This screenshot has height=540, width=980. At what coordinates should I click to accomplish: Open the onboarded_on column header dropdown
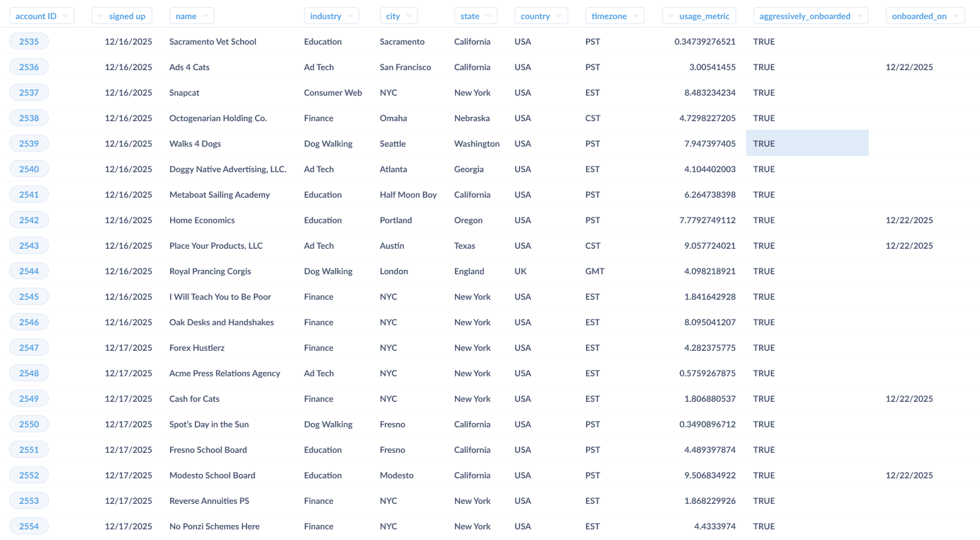[x=925, y=16]
